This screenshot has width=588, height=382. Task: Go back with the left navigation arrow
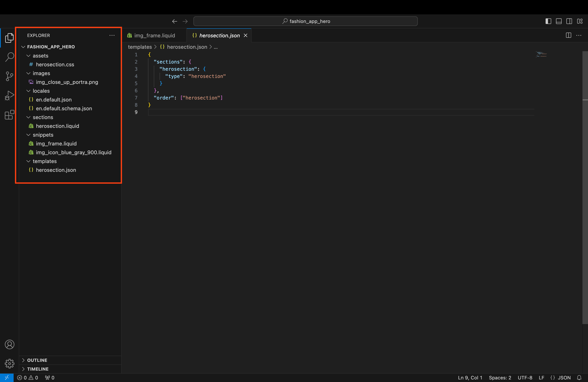click(175, 21)
